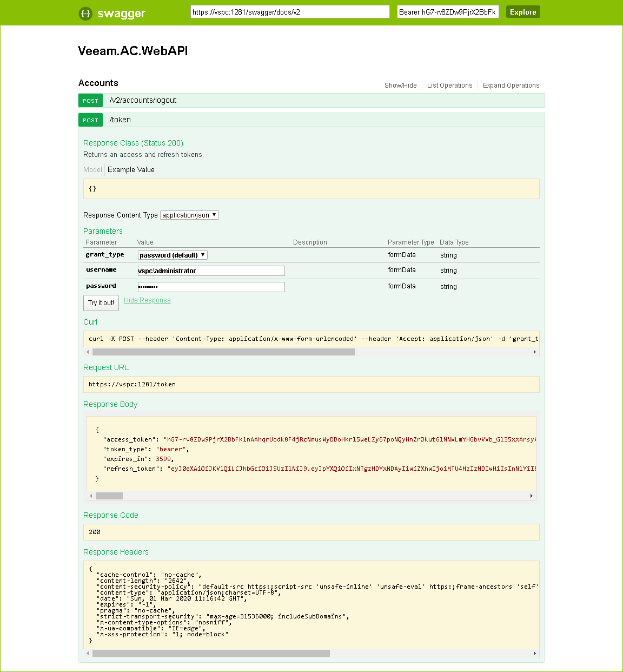Click the access_token value in Response Body

coord(350,439)
